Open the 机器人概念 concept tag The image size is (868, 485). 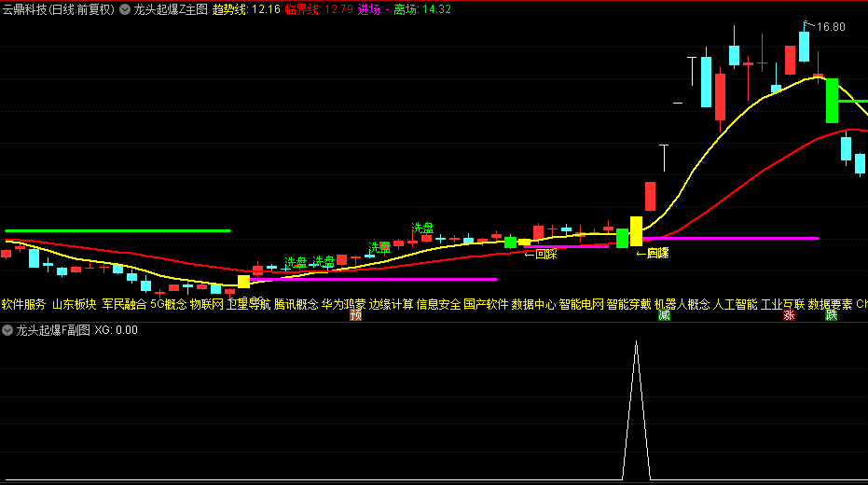pyautogui.click(x=682, y=304)
